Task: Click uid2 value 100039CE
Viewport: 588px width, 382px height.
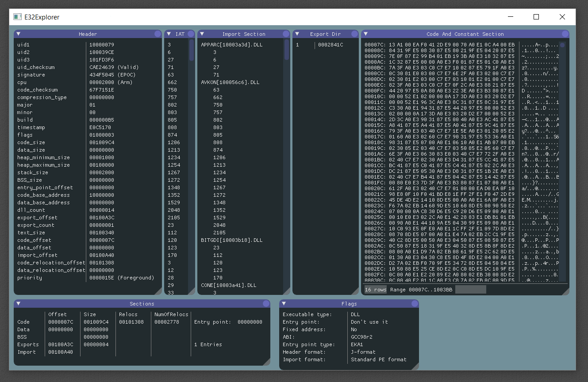Action: coord(102,52)
